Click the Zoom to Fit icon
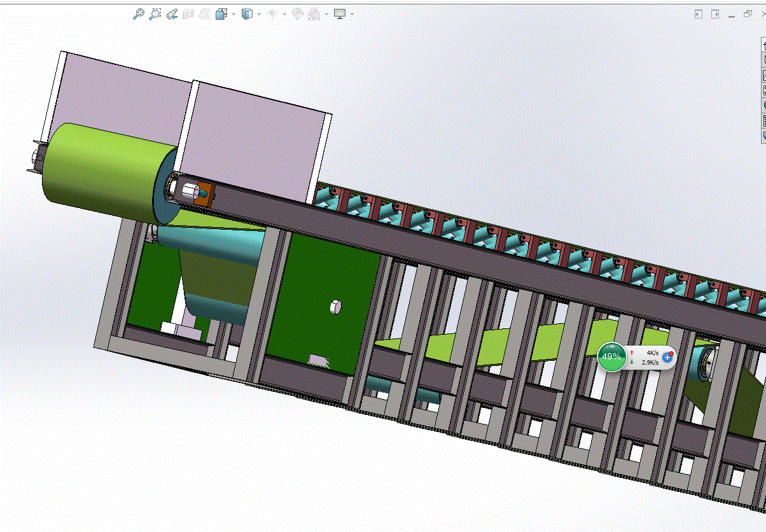Viewport: 766px width, 532px height. (138, 14)
